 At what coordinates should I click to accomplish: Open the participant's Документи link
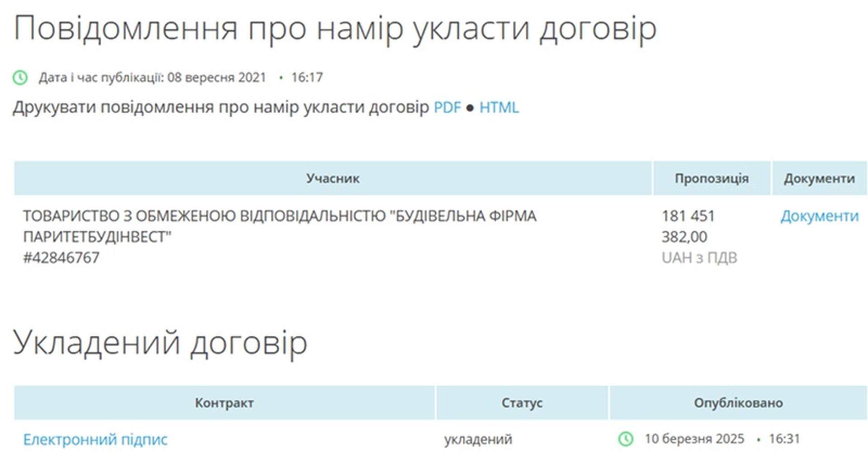(819, 216)
